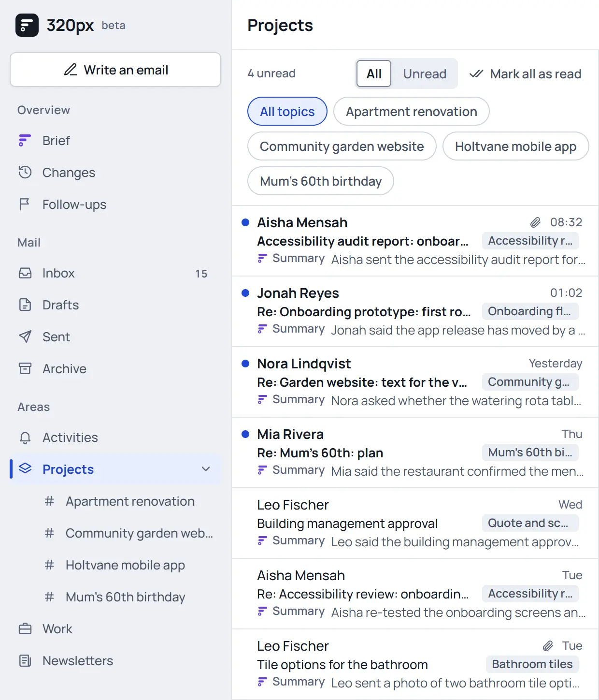Click Mark all as read
Image resolution: width=599 pixels, height=700 pixels.
tap(526, 73)
